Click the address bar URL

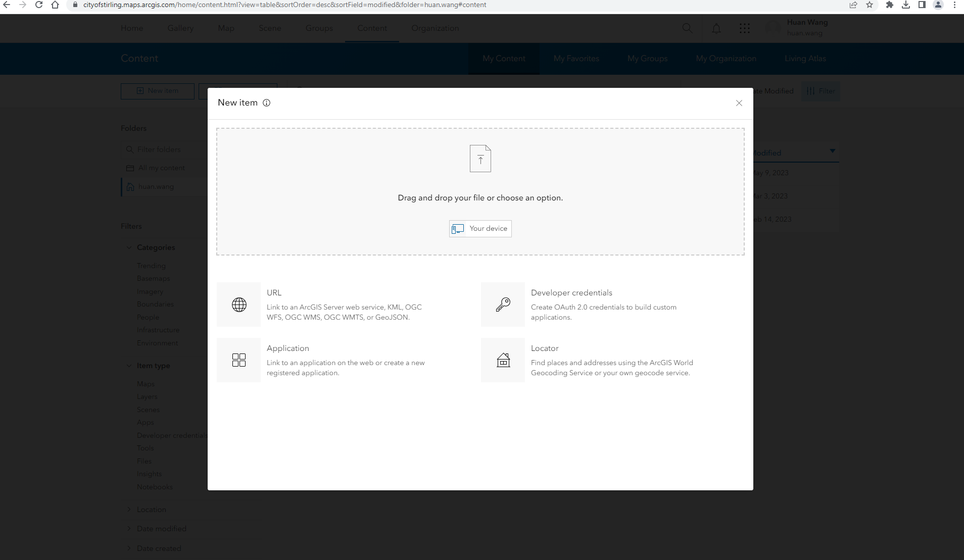click(x=285, y=5)
